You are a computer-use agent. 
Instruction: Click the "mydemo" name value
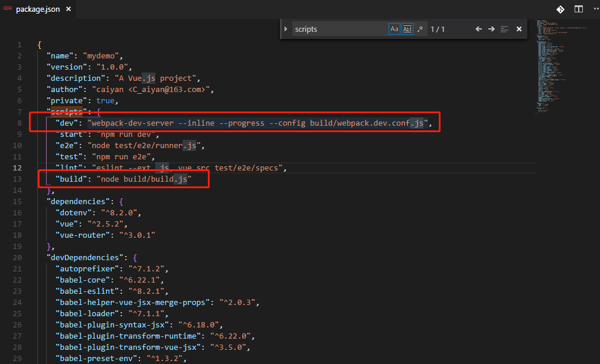point(100,56)
